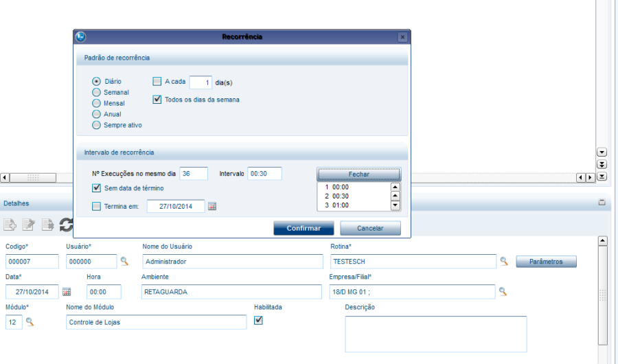Select the Mensal recurrence option
This screenshot has height=364, width=618.
coord(97,103)
